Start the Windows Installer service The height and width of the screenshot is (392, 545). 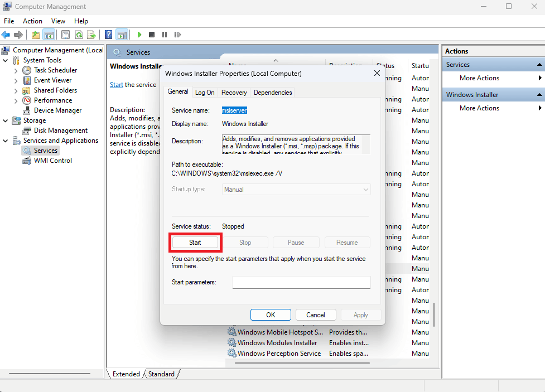coord(195,243)
